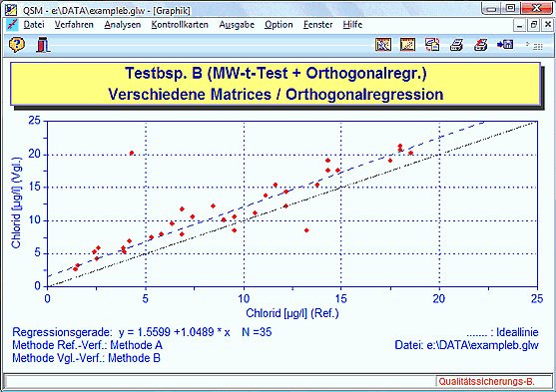
Task: Click the outlier data point near y=20, x=4
Action: click(132, 154)
